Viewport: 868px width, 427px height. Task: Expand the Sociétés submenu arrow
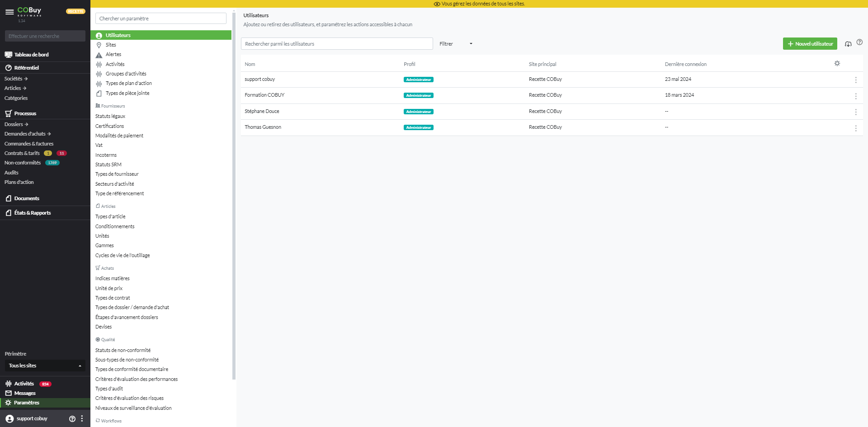(26, 79)
